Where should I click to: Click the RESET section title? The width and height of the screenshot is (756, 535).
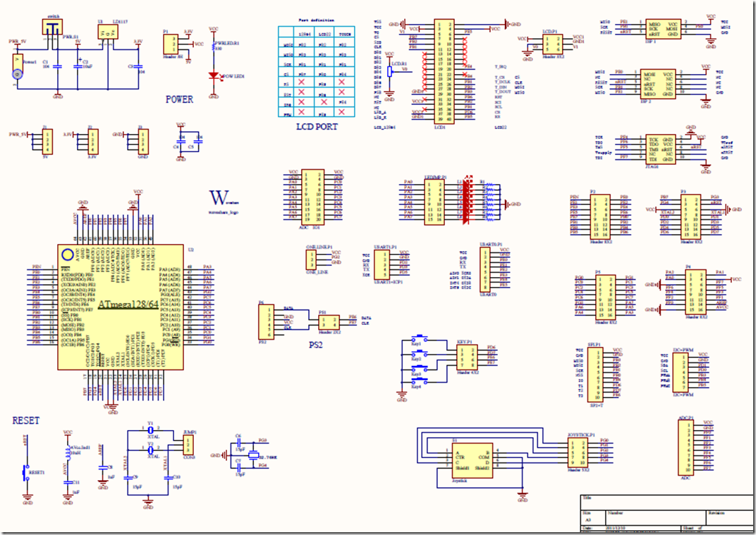coord(26,421)
